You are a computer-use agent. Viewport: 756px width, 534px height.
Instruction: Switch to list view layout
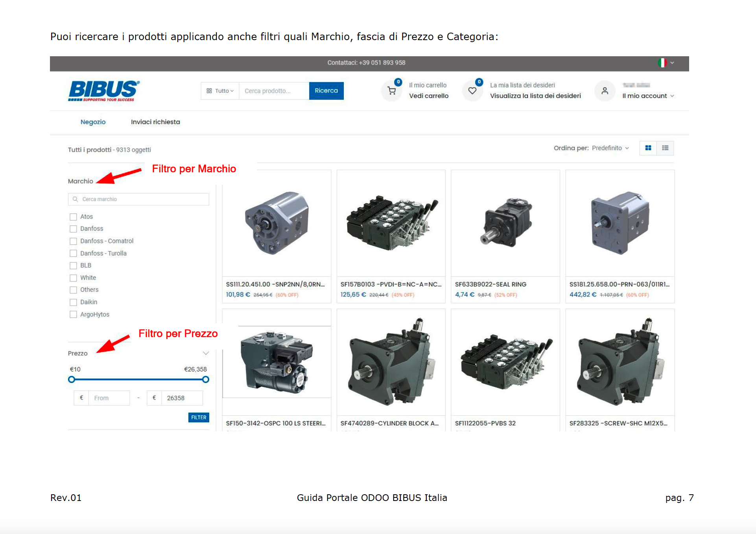665,148
